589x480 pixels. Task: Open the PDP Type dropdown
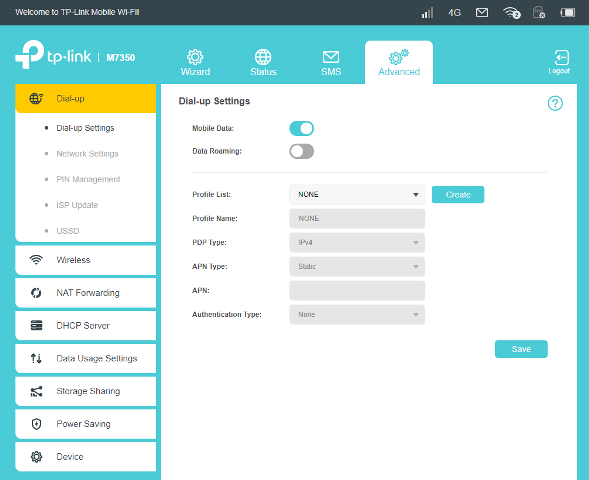(x=357, y=243)
